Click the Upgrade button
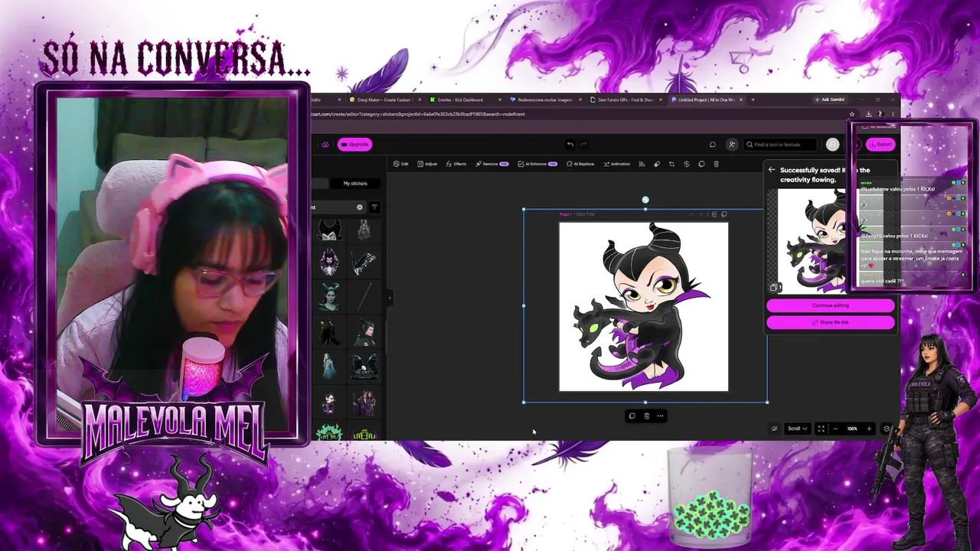Screen dimensions: 980x551 pyautogui.click(x=354, y=144)
